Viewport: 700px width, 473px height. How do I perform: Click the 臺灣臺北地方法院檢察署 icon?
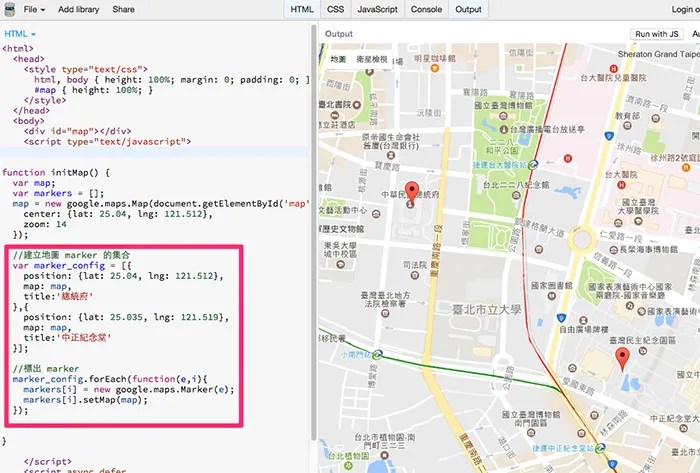(385, 313)
